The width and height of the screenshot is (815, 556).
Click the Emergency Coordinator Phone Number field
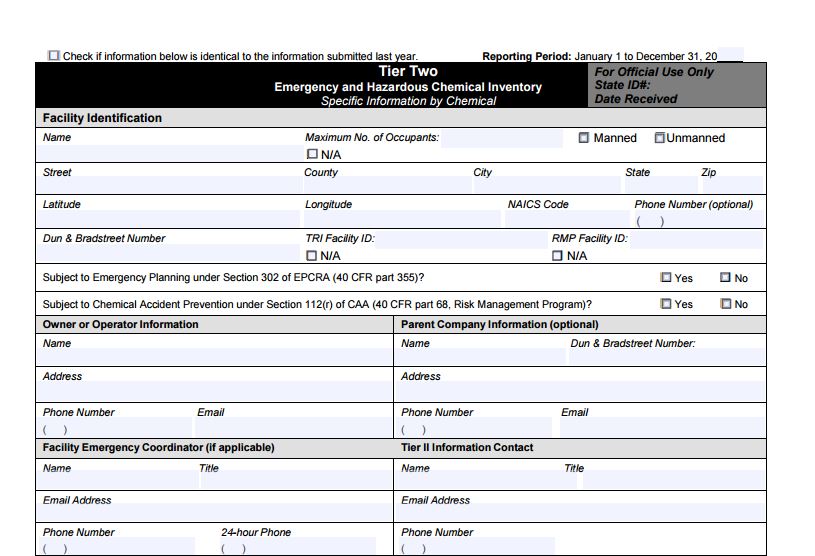point(116,546)
